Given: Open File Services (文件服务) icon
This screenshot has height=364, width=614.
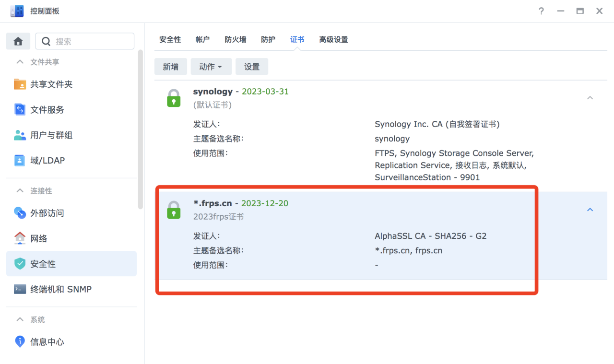Looking at the screenshot, I should (20, 110).
